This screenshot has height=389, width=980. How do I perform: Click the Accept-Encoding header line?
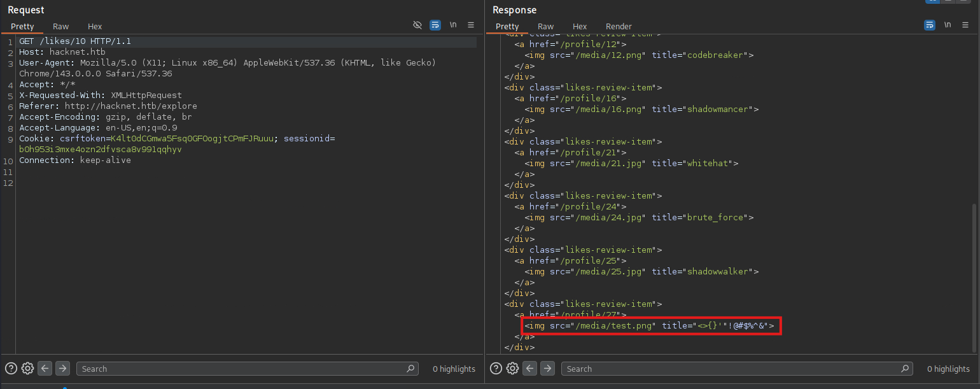[x=106, y=117]
